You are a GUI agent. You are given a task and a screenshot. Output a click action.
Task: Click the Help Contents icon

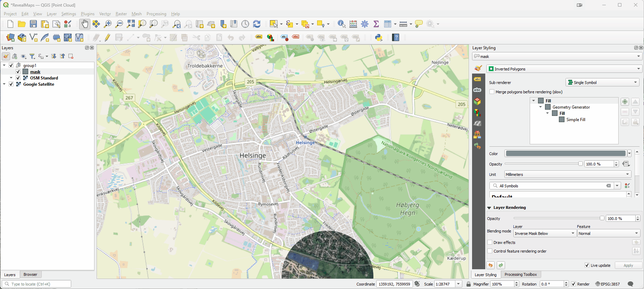pos(396,37)
